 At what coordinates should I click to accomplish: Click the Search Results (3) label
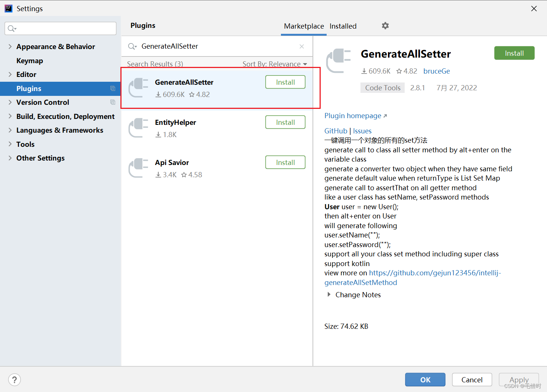coord(155,64)
